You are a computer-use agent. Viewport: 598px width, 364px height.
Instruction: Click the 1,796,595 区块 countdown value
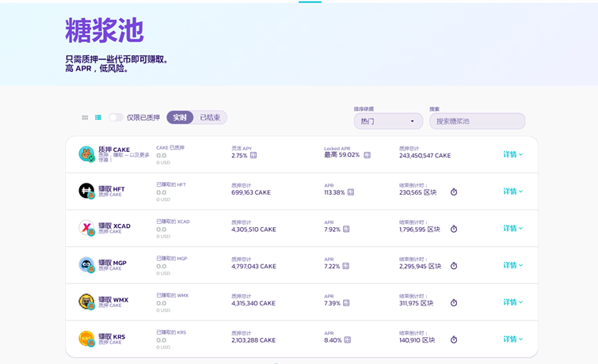(420, 229)
